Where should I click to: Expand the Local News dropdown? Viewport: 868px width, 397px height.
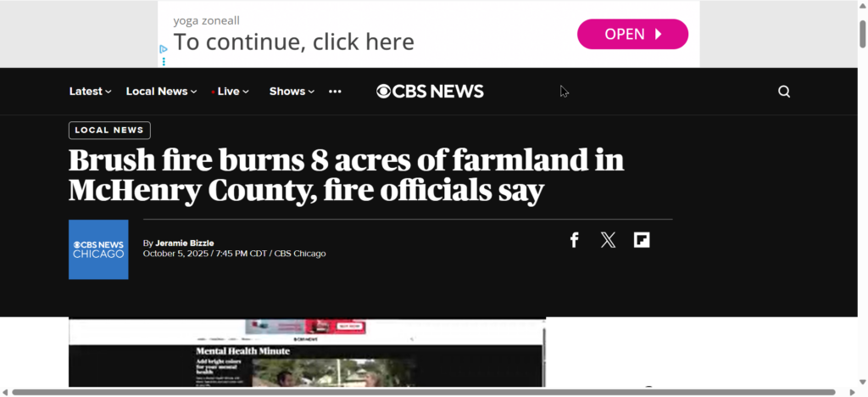(161, 92)
